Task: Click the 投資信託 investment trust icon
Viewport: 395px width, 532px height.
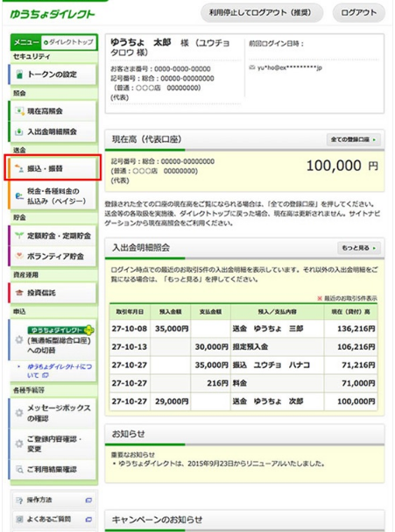Action: 19,293
